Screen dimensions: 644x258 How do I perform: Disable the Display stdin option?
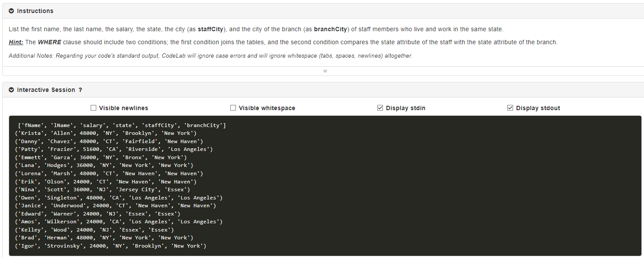tap(380, 108)
